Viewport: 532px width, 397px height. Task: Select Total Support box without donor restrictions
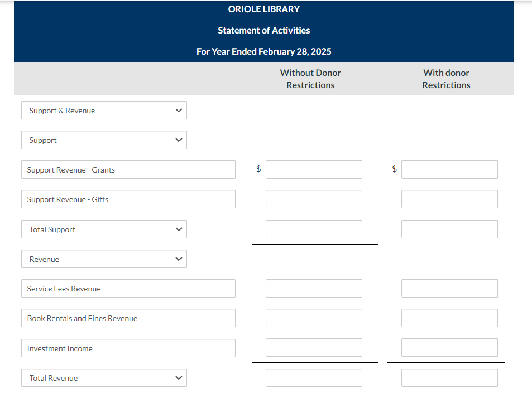click(314, 229)
